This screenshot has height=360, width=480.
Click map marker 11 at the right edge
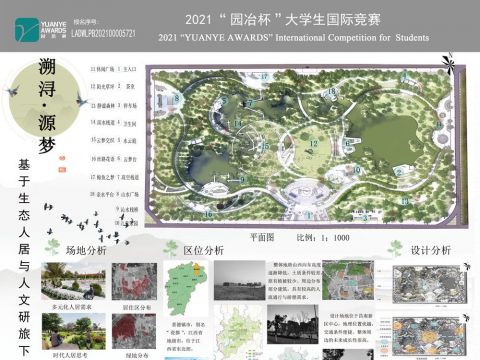pyautogui.click(x=439, y=125)
